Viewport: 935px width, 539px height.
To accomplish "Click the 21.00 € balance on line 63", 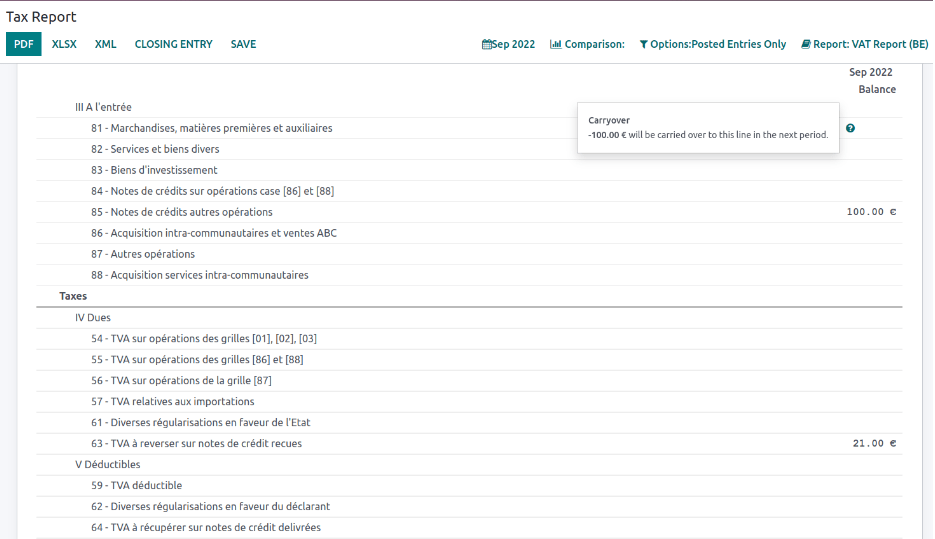I will click(874, 443).
